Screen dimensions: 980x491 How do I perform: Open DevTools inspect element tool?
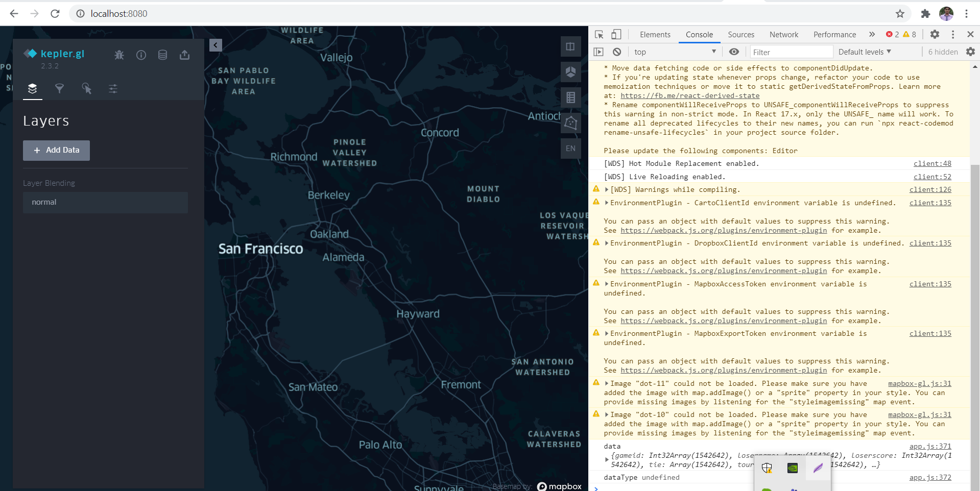599,34
